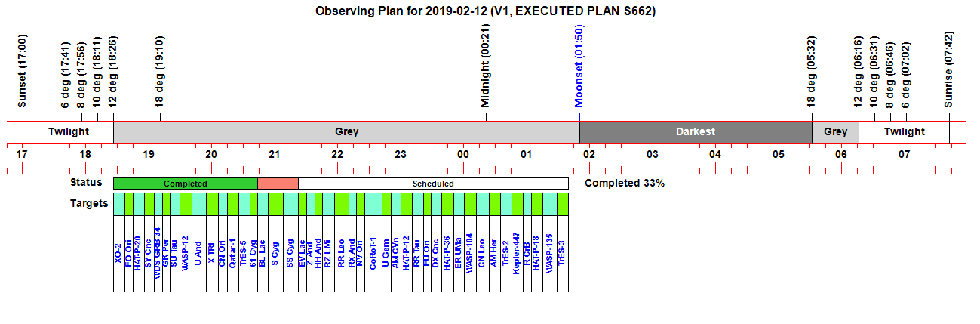The width and height of the screenshot is (980, 324).
Task: Click the 10 deg (18:11) marker
Action: [97, 72]
